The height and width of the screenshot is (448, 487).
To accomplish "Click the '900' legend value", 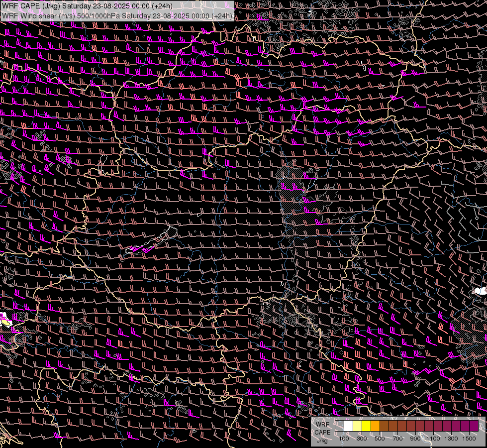I will pos(415,439).
